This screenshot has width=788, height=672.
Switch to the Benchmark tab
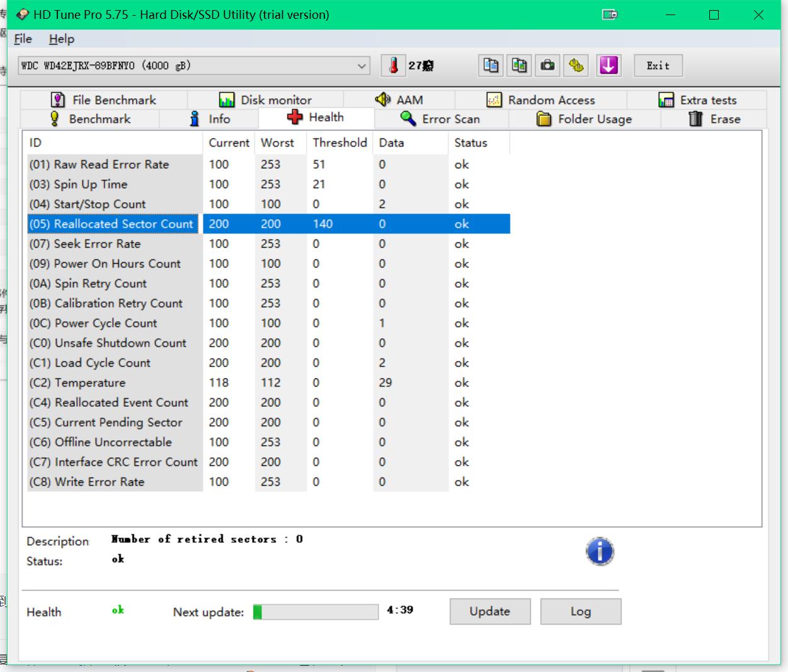click(90, 119)
